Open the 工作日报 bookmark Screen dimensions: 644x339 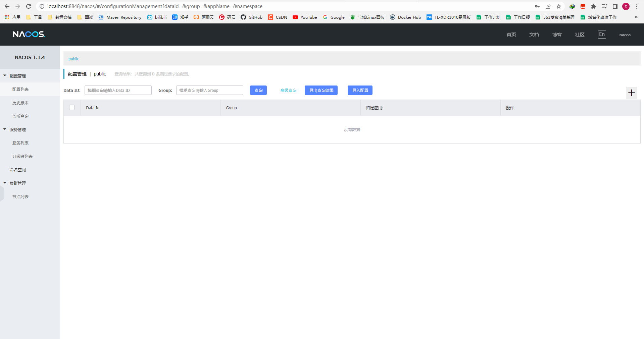coord(518,17)
